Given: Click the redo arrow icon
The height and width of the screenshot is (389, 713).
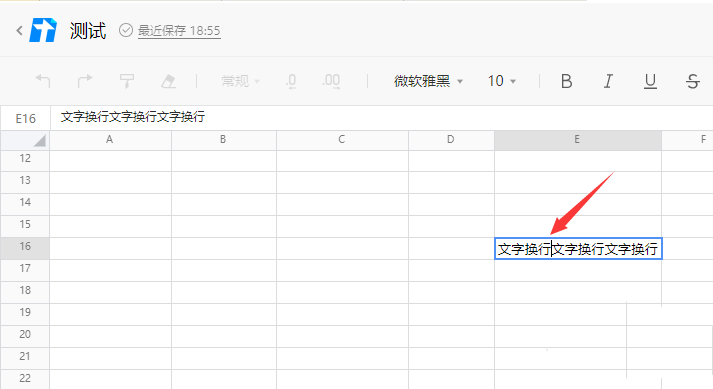Looking at the screenshot, I should [x=85, y=81].
